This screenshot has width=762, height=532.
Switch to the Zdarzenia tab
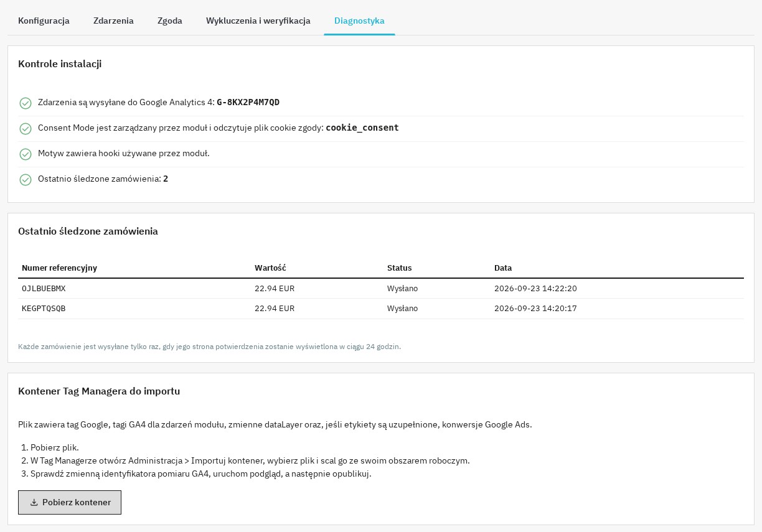pyautogui.click(x=113, y=21)
